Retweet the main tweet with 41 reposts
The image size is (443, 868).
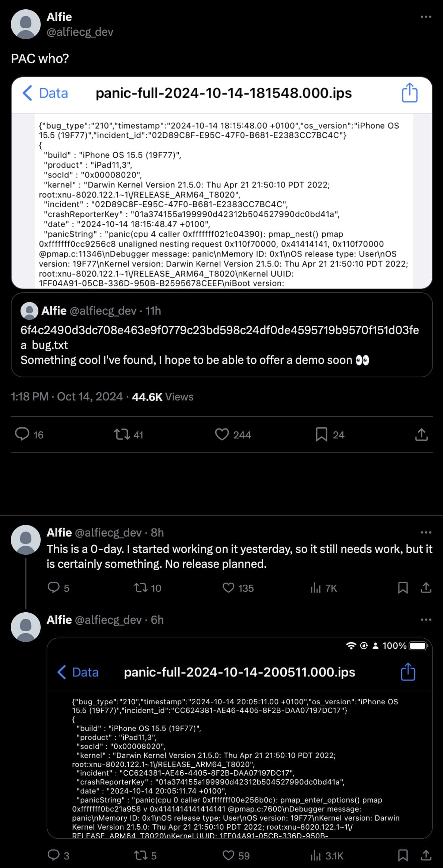click(122, 434)
